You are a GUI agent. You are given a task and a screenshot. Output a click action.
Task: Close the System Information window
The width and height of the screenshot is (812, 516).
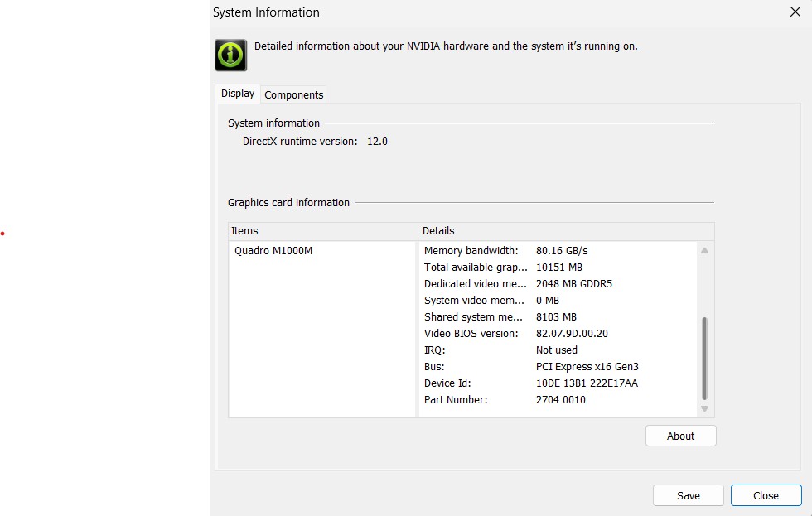(x=795, y=12)
